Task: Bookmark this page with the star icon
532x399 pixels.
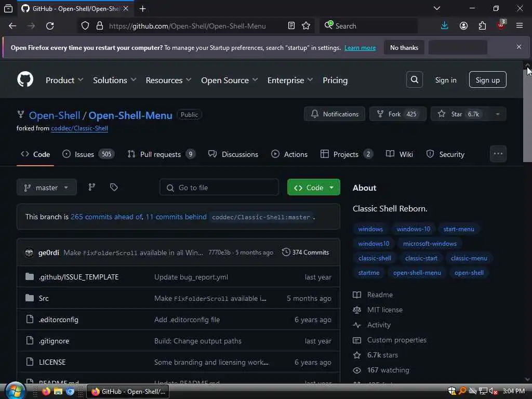Action: pos(306,26)
